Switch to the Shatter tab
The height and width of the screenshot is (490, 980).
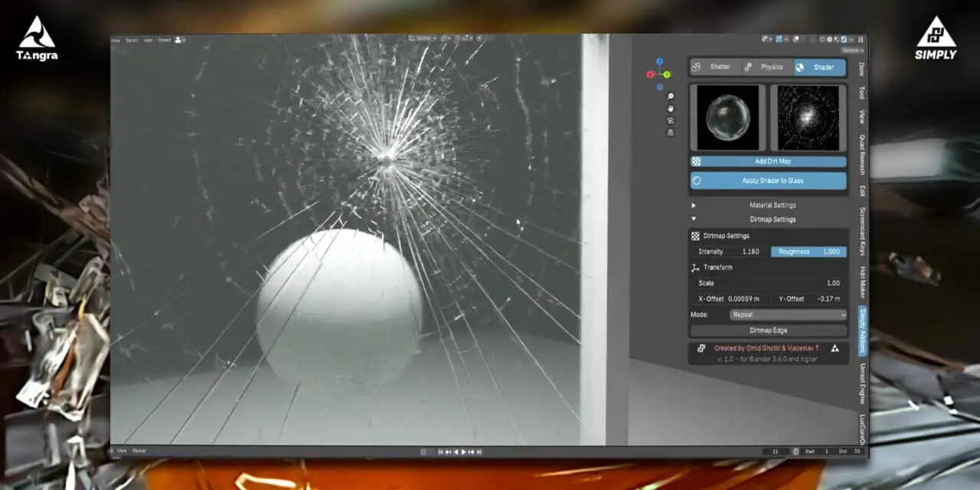tap(715, 67)
